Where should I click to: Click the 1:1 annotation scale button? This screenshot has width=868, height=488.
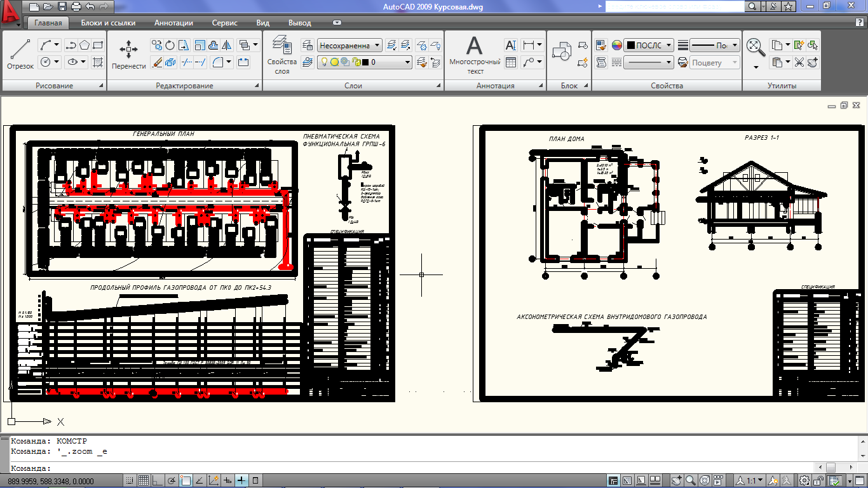[750, 480]
